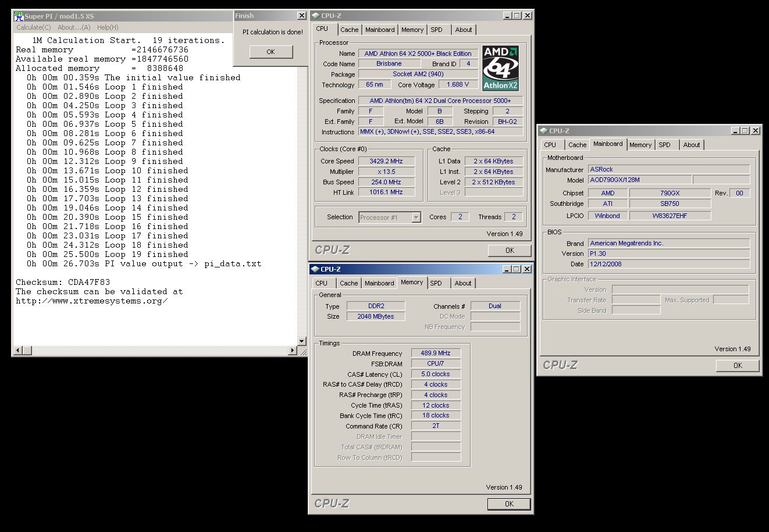This screenshot has height=532, width=769.
Task: Click the Southbridge value SB750
Action: click(670, 203)
